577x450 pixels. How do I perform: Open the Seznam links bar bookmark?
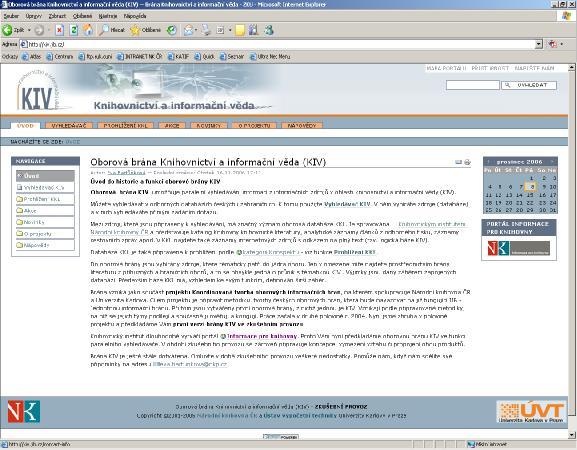pos(232,57)
